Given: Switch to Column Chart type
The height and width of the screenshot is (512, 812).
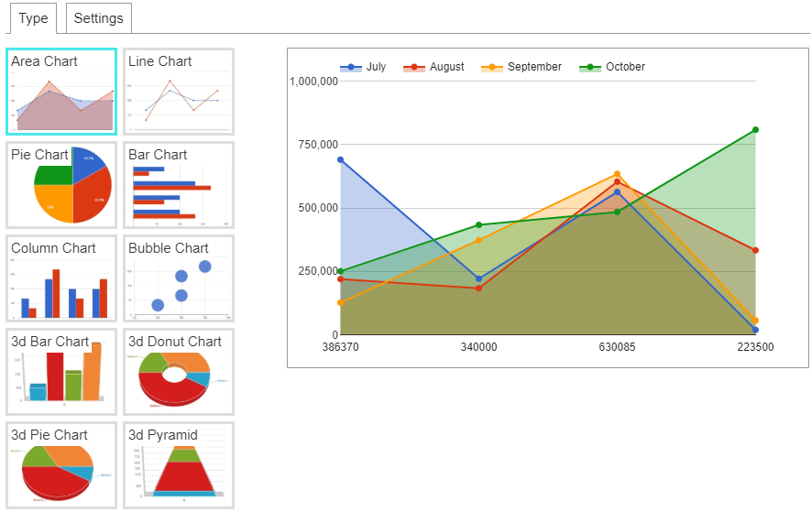Looking at the screenshot, I should (x=61, y=278).
